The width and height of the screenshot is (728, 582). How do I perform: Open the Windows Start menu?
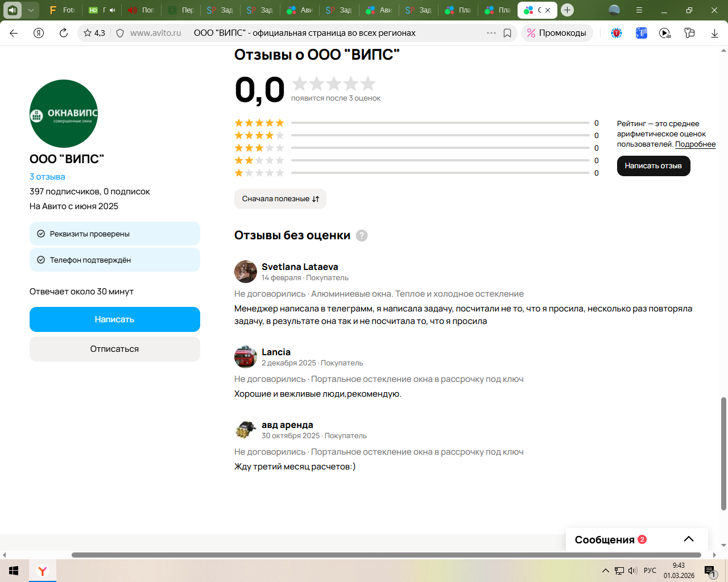(14, 571)
